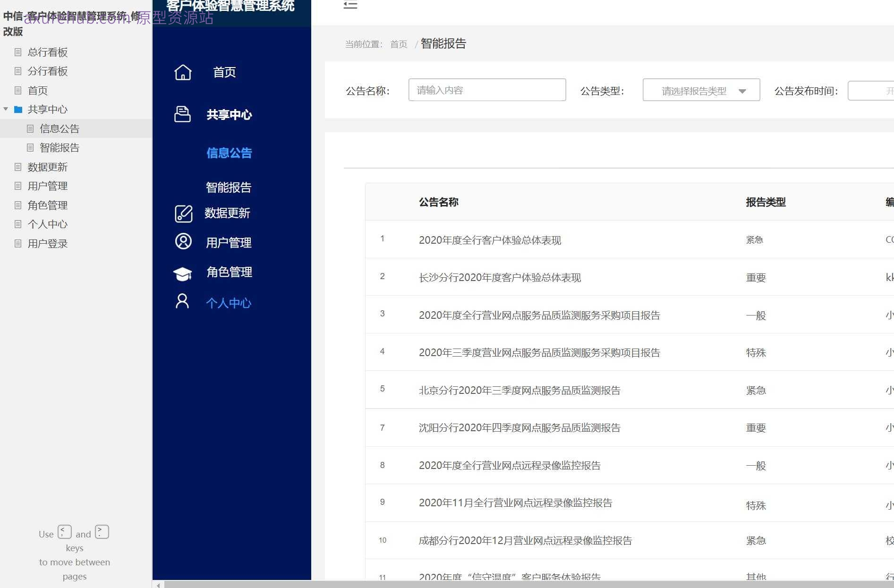This screenshot has width=894, height=588.
Task: Click the next page key icon
Action: (x=102, y=532)
